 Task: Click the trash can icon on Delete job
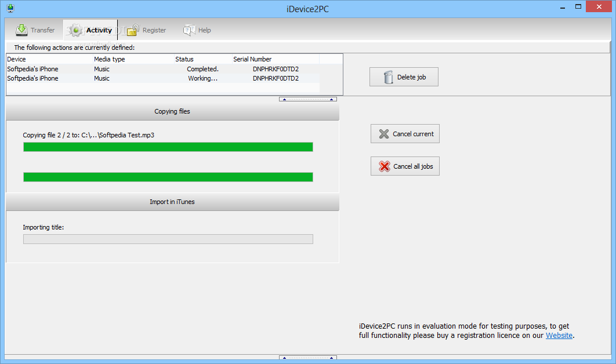click(388, 77)
